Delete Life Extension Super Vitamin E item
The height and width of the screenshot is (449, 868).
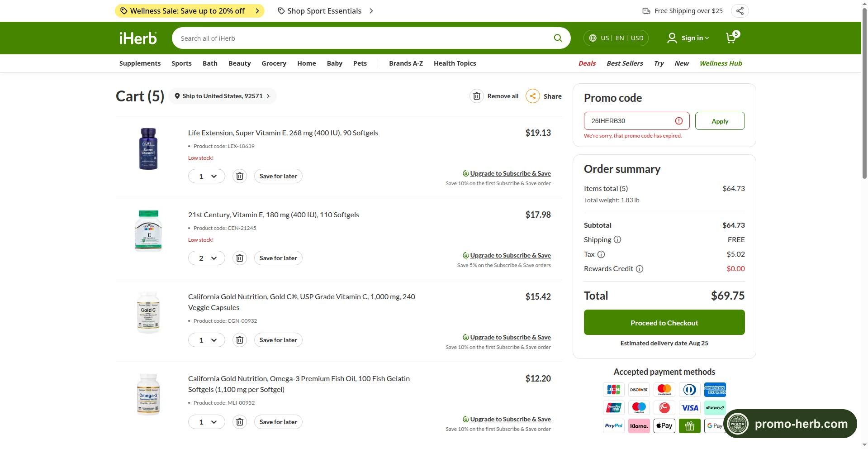pyautogui.click(x=240, y=176)
